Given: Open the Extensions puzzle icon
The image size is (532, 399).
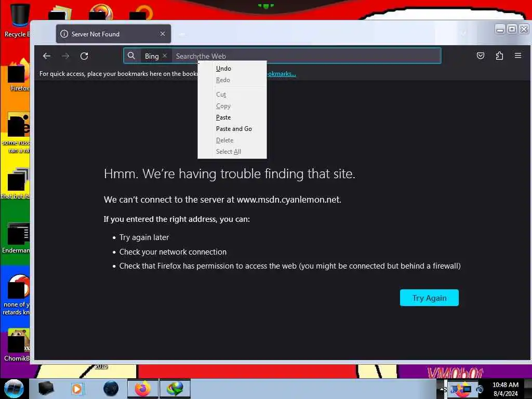Looking at the screenshot, I should (499, 56).
